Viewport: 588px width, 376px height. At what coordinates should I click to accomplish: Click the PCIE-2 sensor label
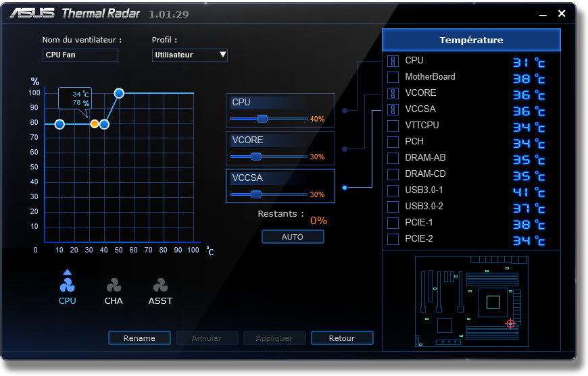click(419, 238)
